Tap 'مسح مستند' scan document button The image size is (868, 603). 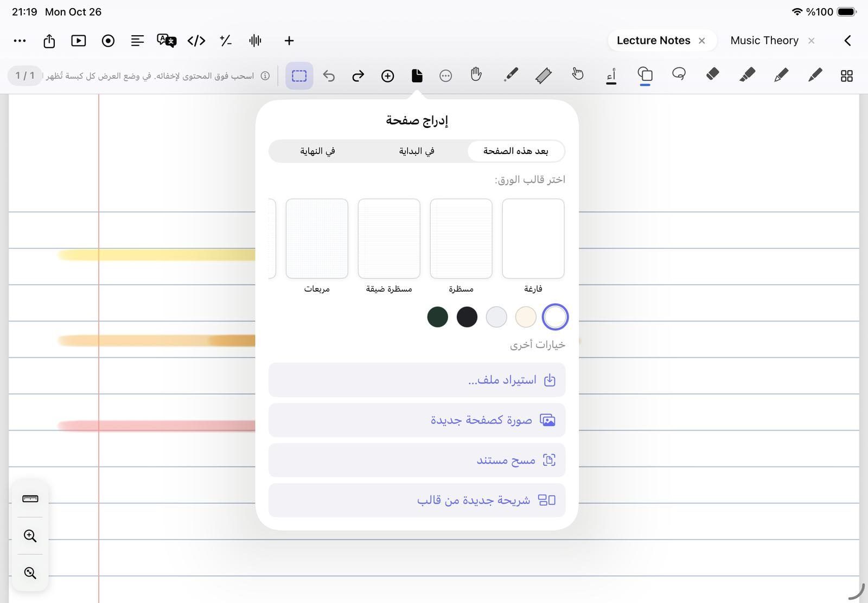click(x=417, y=460)
